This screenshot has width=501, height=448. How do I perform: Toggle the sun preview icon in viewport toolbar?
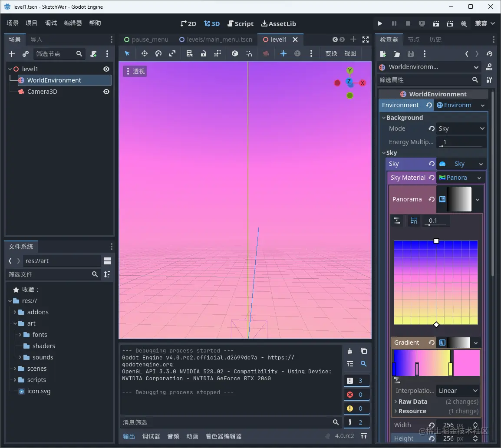point(283,53)
